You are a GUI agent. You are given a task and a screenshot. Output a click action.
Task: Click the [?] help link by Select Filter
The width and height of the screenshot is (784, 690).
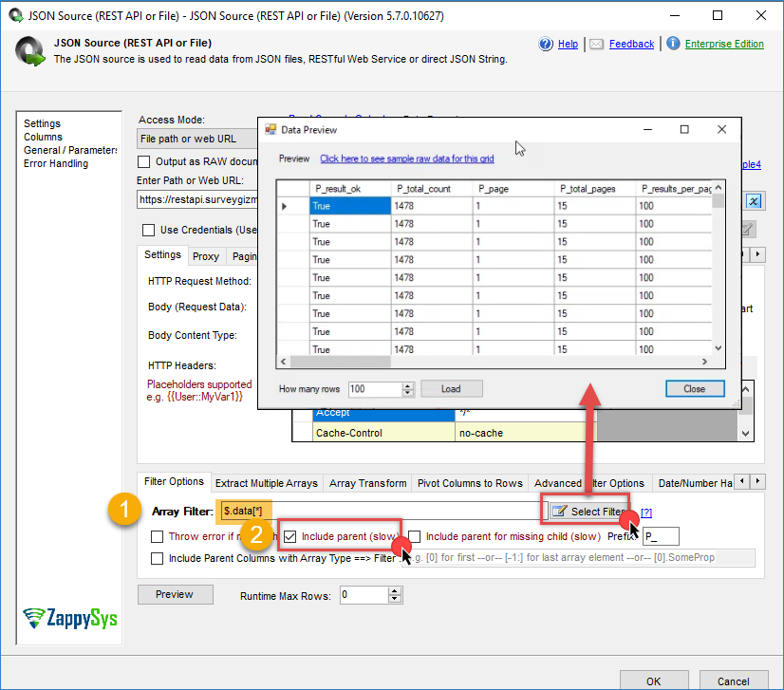646,513
